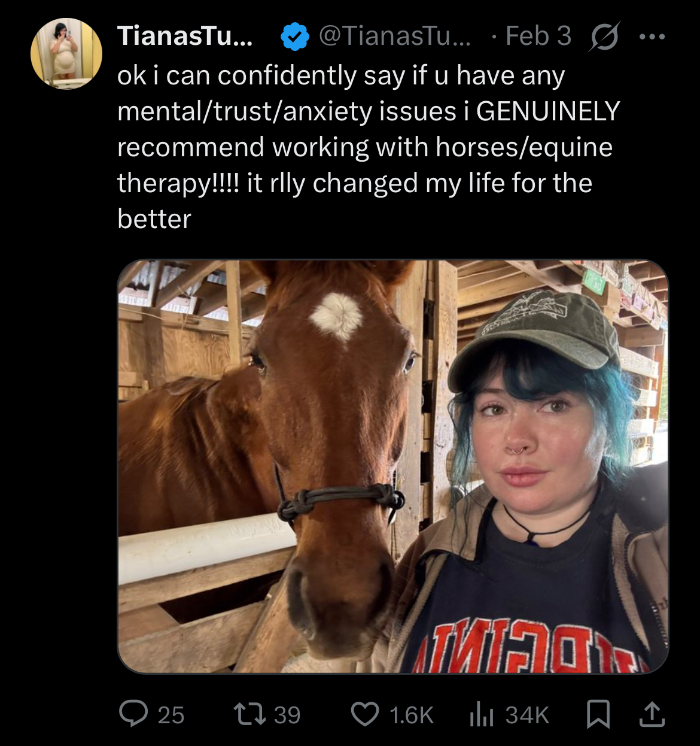Screen dimensions: 700x746
Task: Click the 34K views count
Action: pos(527,715)
